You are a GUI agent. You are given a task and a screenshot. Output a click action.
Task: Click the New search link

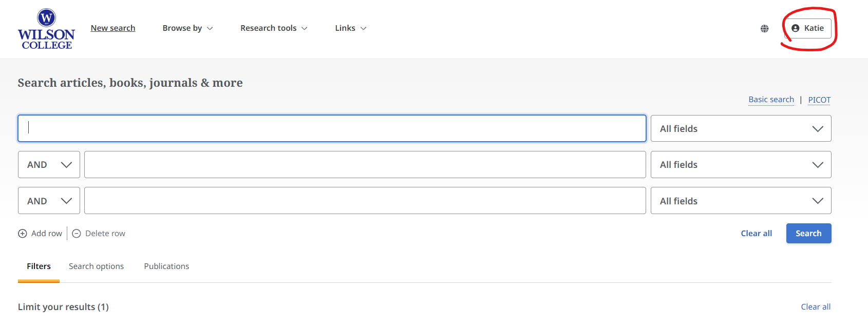113,28
